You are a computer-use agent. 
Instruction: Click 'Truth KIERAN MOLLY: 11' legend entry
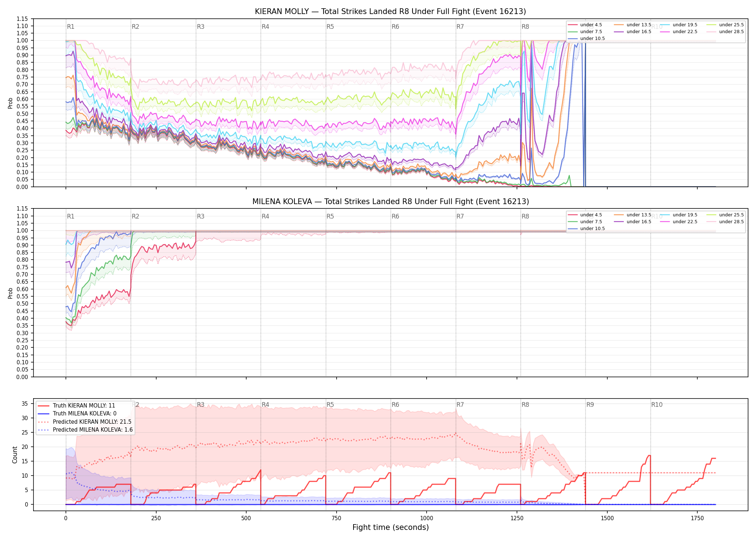[76, 406]
